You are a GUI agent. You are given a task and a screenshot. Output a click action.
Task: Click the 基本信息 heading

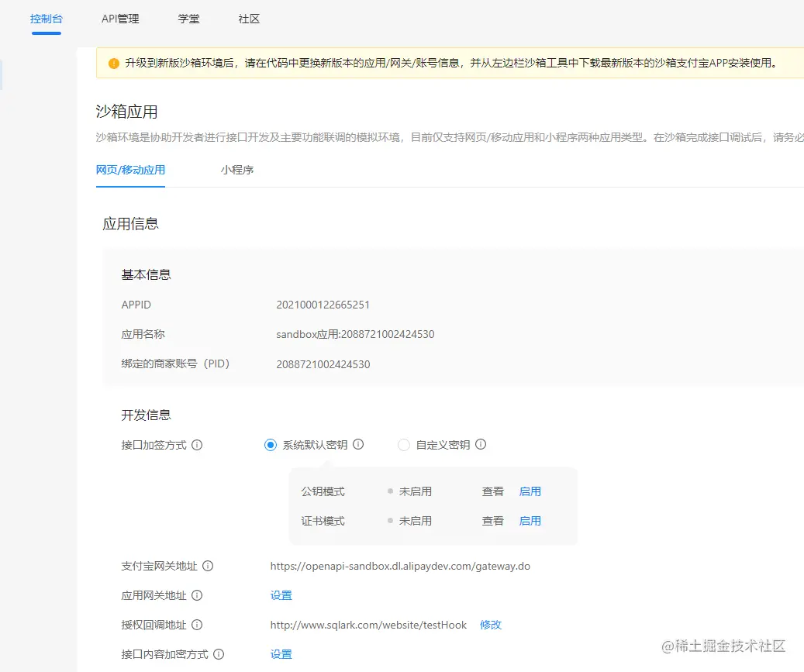tap(146, 274)
